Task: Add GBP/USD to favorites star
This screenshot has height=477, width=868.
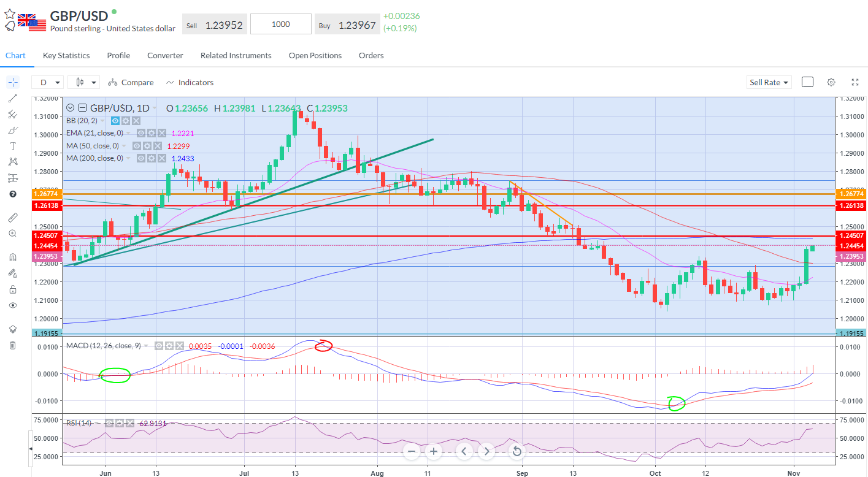Action: 9,13
